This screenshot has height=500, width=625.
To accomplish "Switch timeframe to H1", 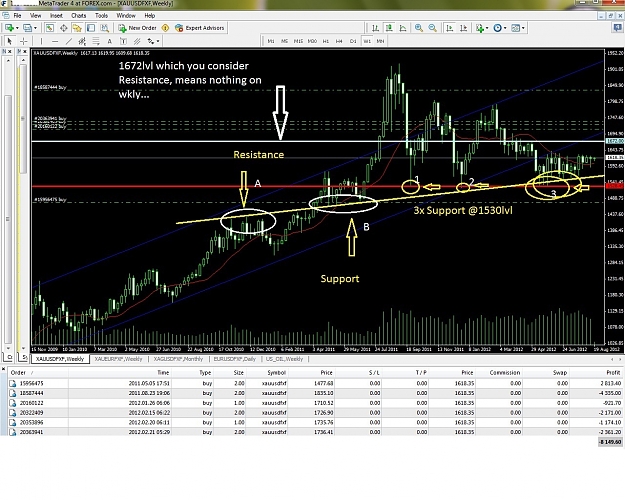I will [326, 41].
